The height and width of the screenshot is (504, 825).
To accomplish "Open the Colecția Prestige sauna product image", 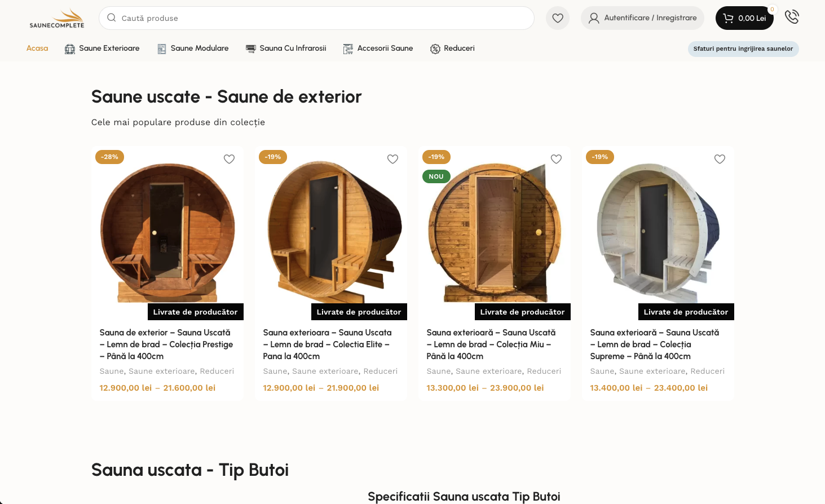I will pyautogui.click(x=167, y=231).
